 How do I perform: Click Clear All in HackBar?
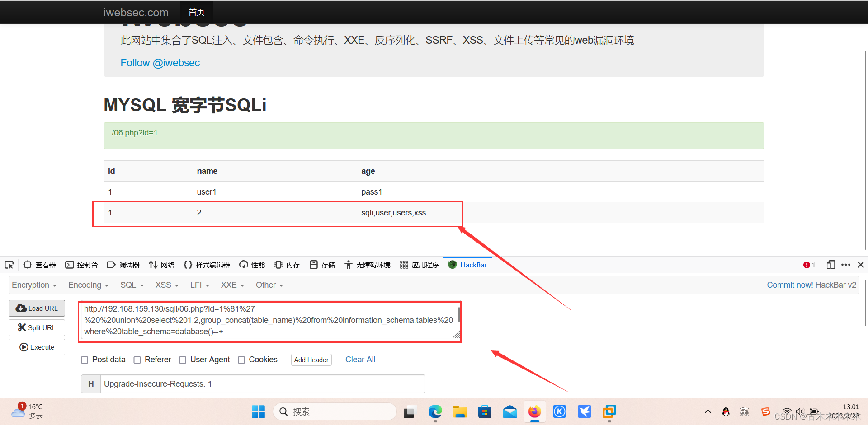(x=360, y=360)
